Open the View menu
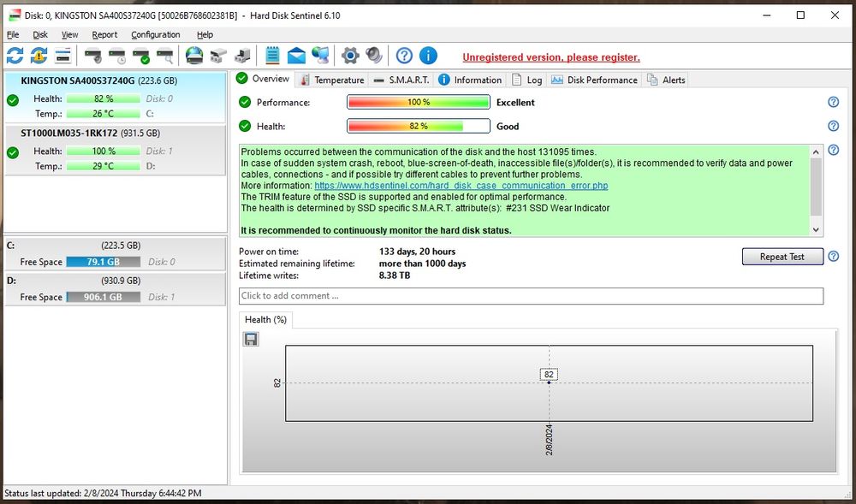856x504 pixels. [69, 34]
